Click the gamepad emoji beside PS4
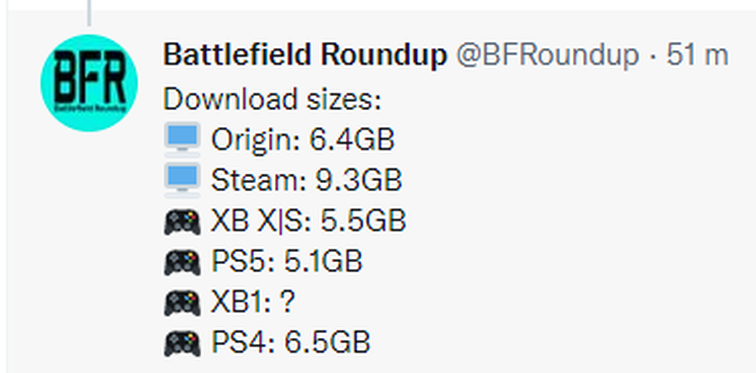 [x=182, y=343]
